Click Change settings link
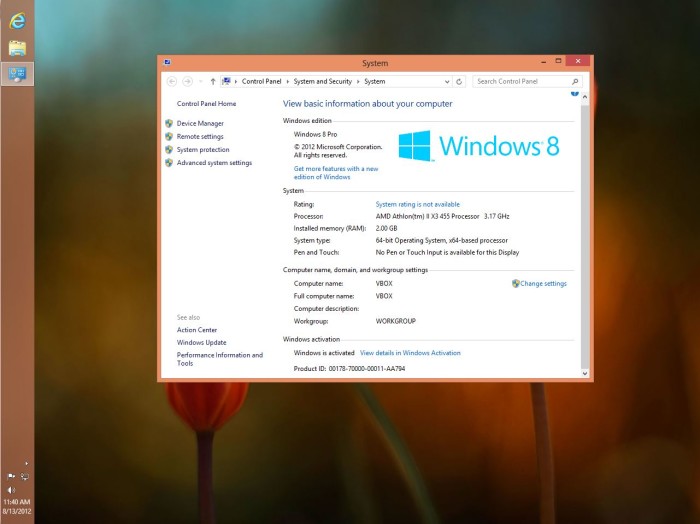This screenshot has width=700, height=524. 543,283
